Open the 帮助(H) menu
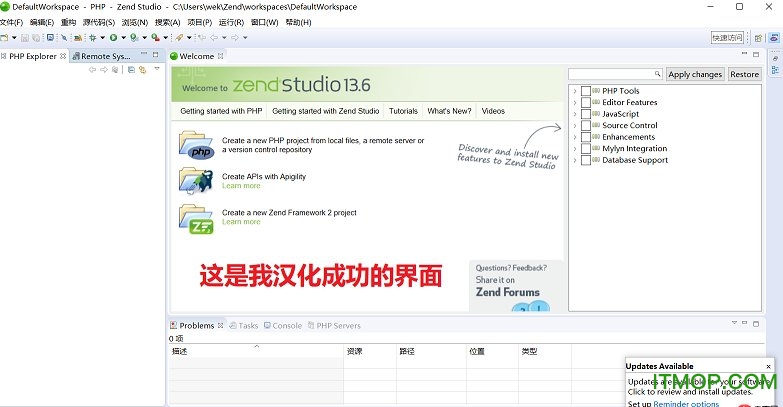The height and width of the screenshot is (407, 783). [x=298, y=22]
